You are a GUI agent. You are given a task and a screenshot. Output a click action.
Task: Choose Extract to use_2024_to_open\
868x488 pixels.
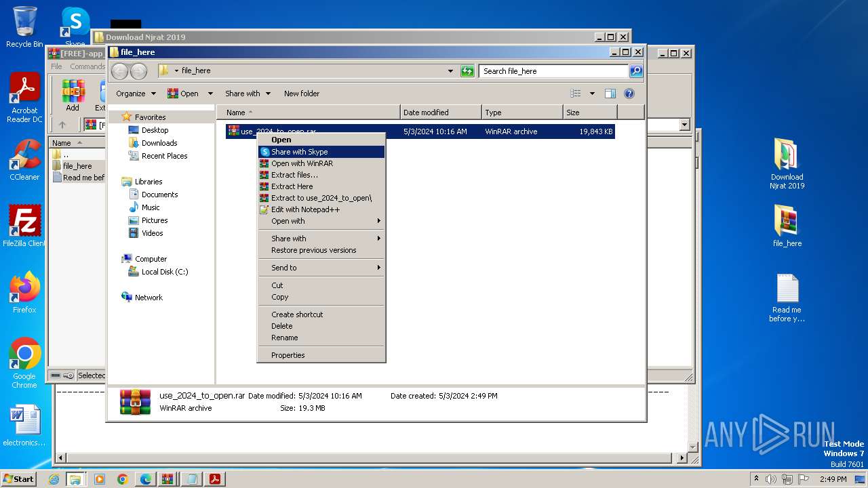click(321, 198)
